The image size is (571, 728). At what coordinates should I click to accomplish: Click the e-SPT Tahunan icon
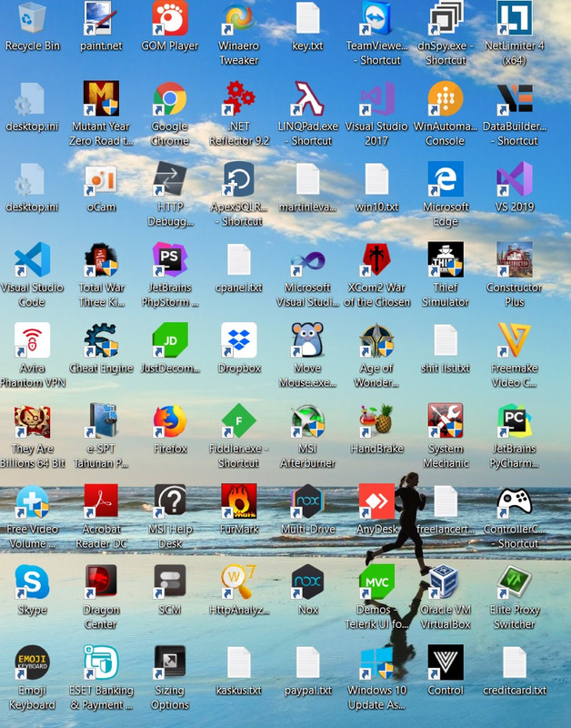101,420
